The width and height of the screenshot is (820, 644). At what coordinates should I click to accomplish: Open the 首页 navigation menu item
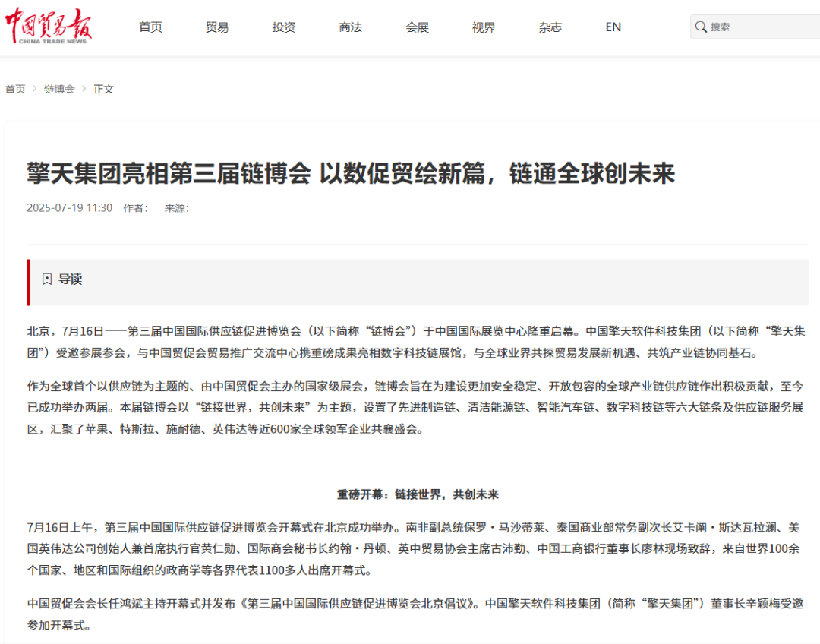[x=150, y=27]
